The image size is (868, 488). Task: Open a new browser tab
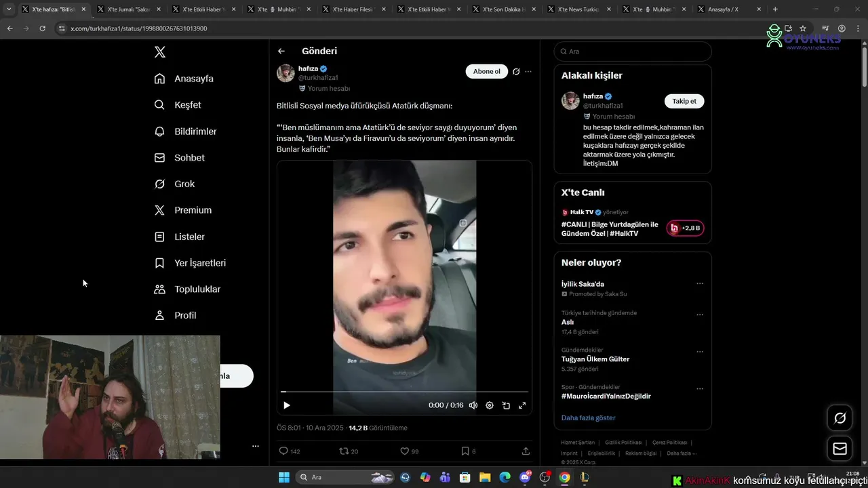775,9
